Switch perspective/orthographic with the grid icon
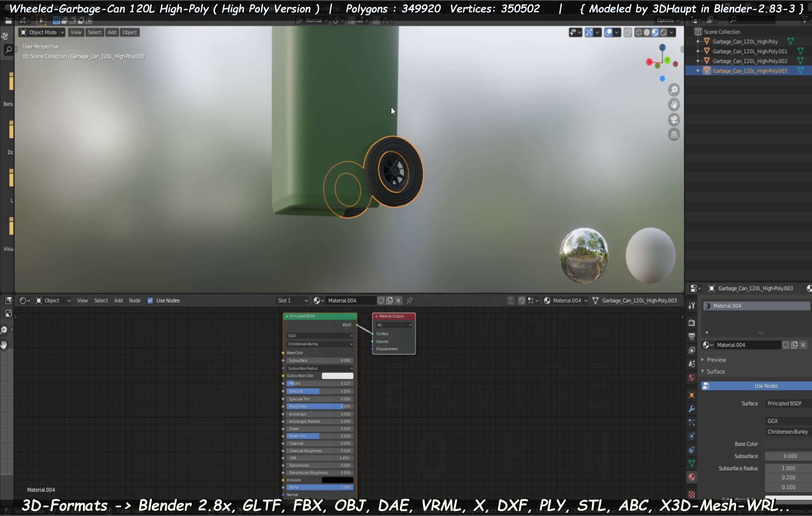This screenshot has height=516, width=812. (674, 135)
